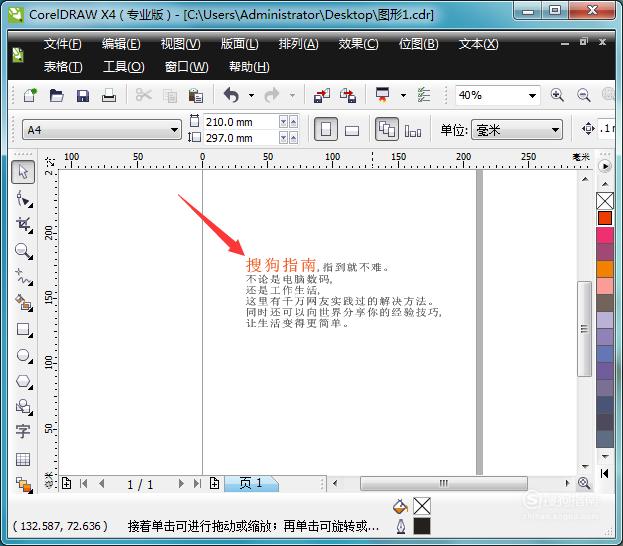Open the units 毫米 dropdown
The width and height of the screenshot is (623, 546).
[x=555, y=130]
